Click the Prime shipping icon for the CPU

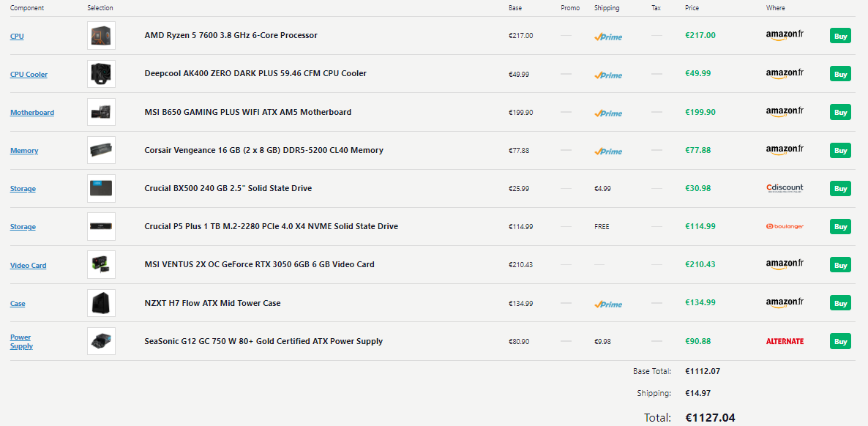pyautogui.click(x=608, y=37)
